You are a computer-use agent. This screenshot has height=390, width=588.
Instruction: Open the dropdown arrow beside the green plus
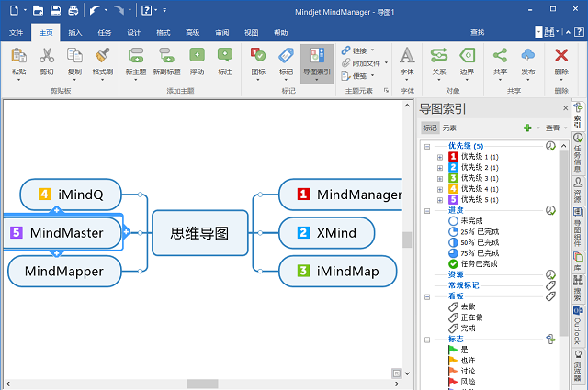[x=537, y=128]
